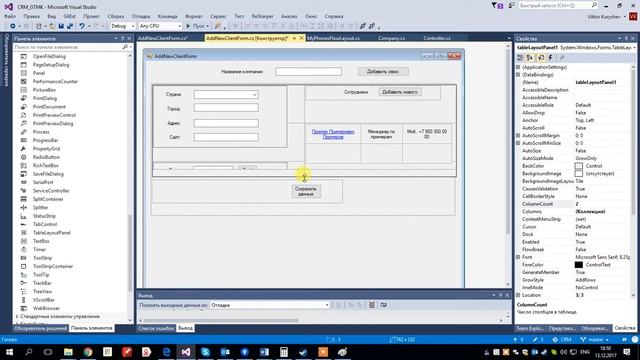Click the Undo toolbar icon
The image size is (640, 360).
pos(82,26)
